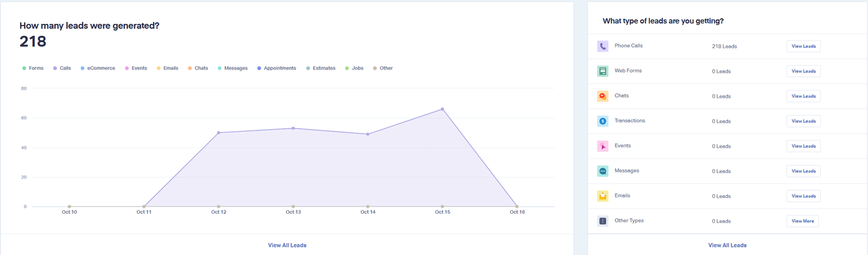The height and width of the screenshot is (255, 868).
Task: Toggle the Events legend series
Action: 136,68
